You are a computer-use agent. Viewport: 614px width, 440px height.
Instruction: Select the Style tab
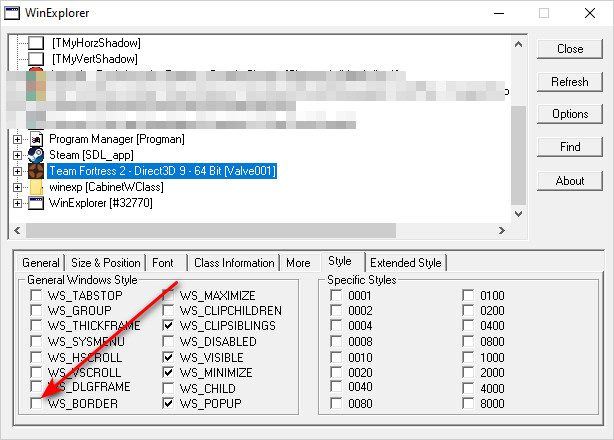(340, 261)
